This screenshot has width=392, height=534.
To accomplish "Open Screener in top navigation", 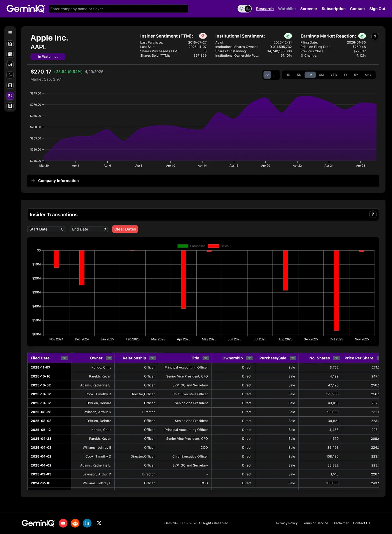I will pyautogui.click(x=309, y=9).
